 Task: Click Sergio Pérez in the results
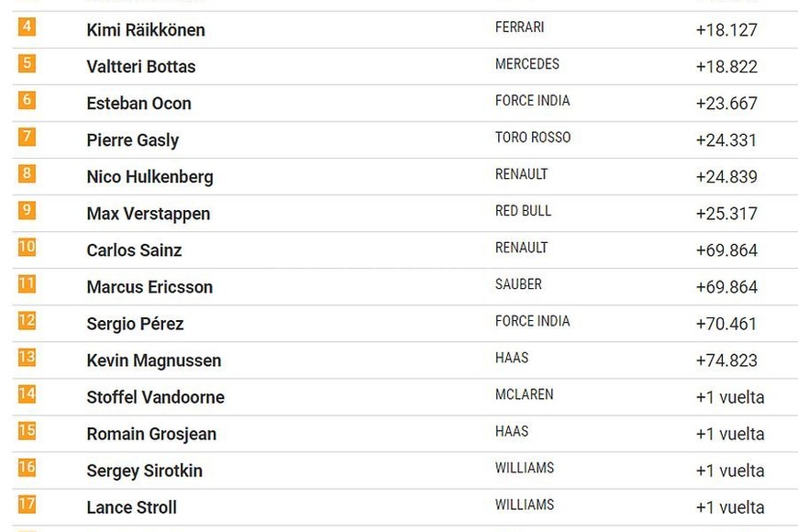[x=135, y=324]
